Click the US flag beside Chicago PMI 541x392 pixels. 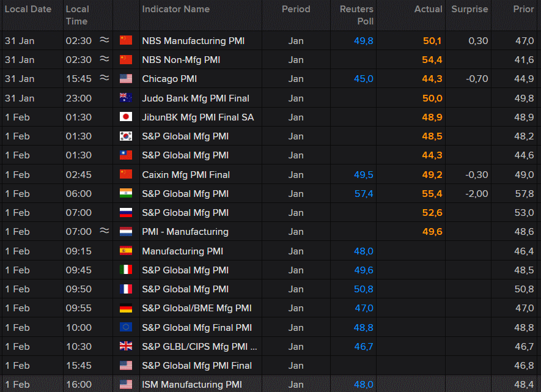tap(125, 78)
